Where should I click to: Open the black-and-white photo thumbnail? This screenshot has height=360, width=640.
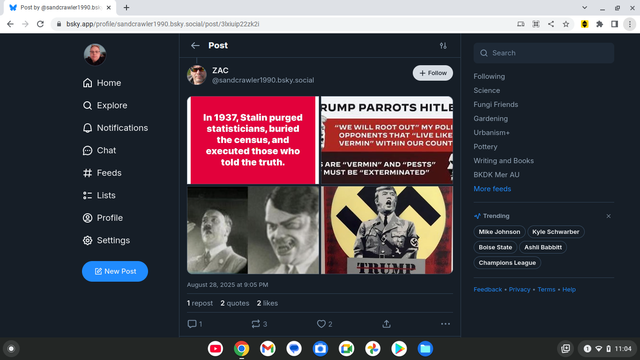pyautogui.click(x=253, y=230)
